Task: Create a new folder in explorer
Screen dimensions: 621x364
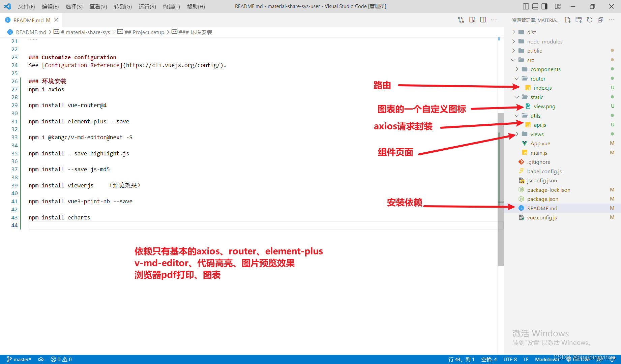Action: [x=579, y=20]
